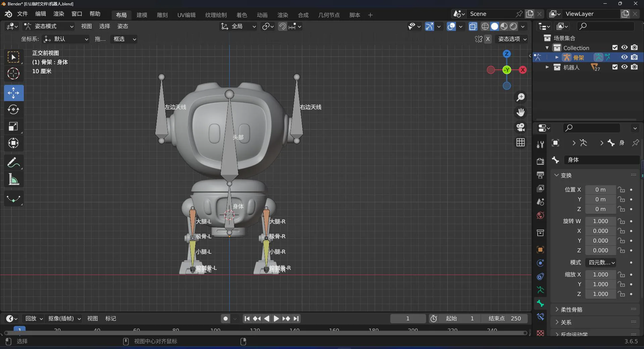644x349 pixels.
Task: Activate the Transform tool
Action: (x=13, y=143)
